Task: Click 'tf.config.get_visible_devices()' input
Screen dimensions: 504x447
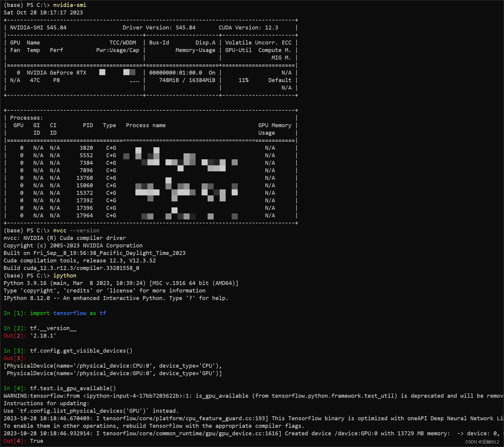Action: (x=81, y=351)
